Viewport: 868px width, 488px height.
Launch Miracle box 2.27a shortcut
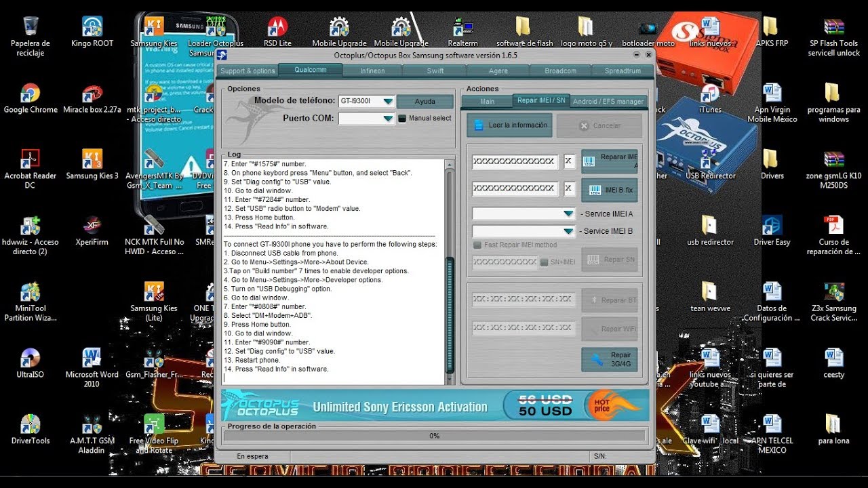click(92, 99)
